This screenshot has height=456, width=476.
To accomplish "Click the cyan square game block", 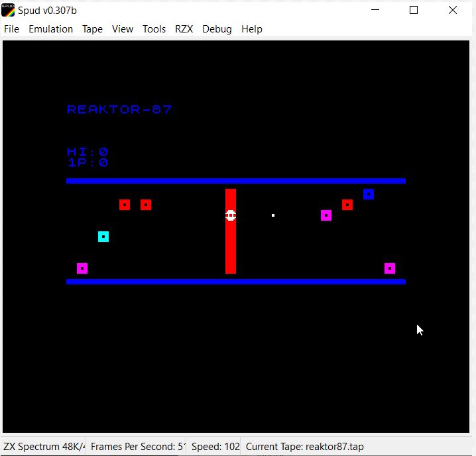I will (x=103, y=237).
